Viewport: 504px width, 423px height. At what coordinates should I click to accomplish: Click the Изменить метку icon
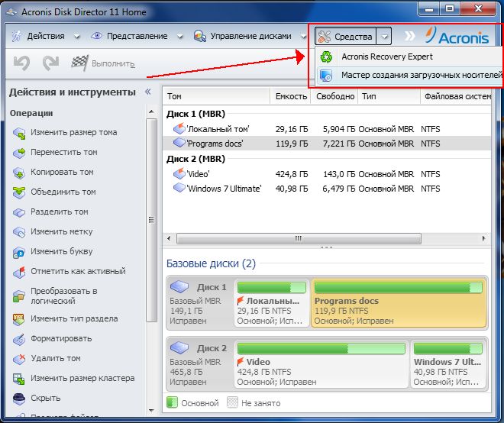tap(19, 232)
